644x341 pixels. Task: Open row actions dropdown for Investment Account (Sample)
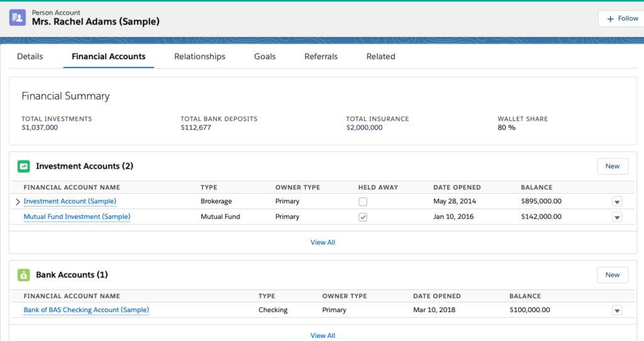pos(617,202)
